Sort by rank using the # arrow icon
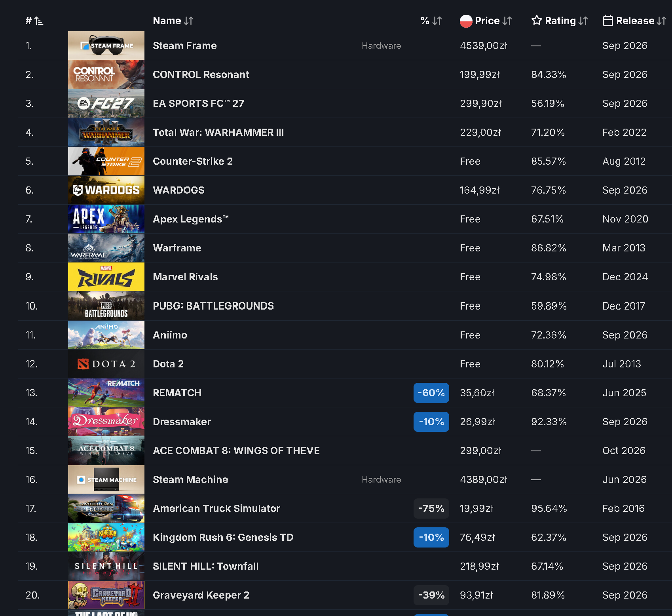 pos(39,21)
